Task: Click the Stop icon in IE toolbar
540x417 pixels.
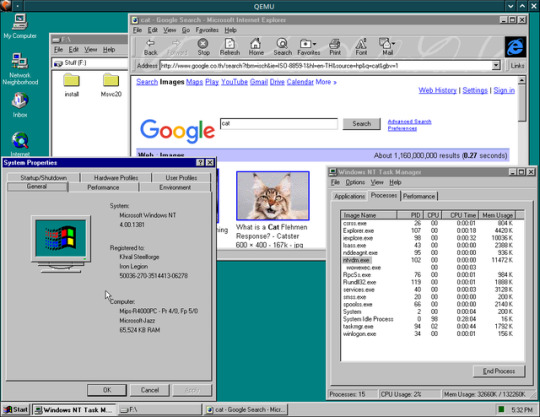Action: tap(203, 47)
